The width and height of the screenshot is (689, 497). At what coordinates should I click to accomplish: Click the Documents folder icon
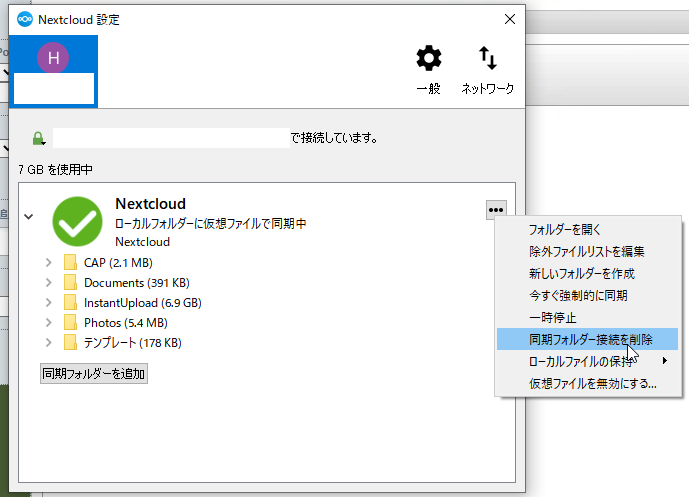(x=70, y=282)
